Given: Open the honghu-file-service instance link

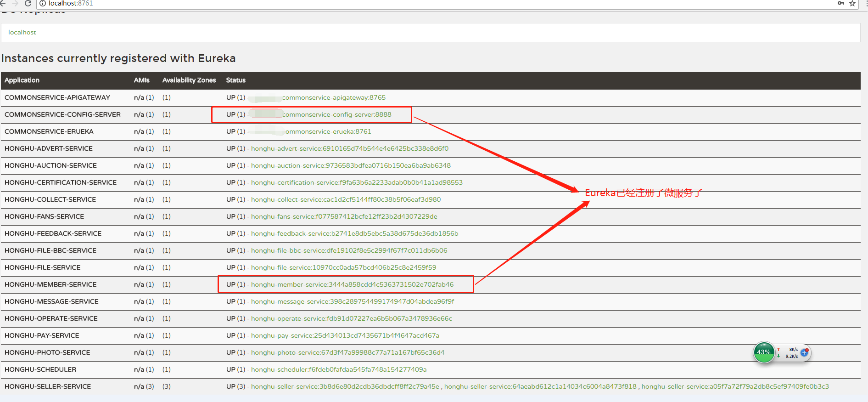Looking at the screenshot, I should click(x=344, y=267).
